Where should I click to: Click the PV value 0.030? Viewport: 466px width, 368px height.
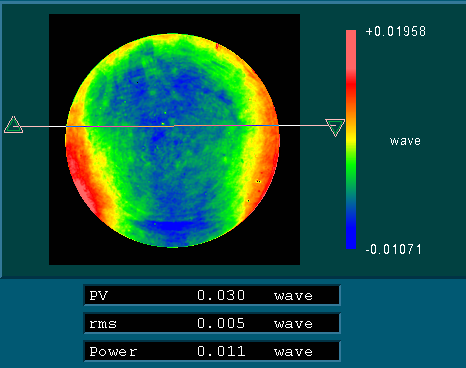tap(221, 295)
